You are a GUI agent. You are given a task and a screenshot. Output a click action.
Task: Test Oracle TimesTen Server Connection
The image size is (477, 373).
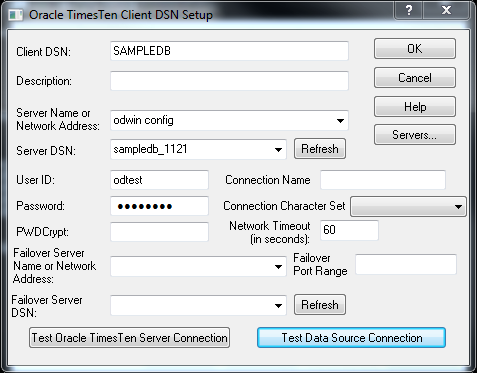click(129, 338)
